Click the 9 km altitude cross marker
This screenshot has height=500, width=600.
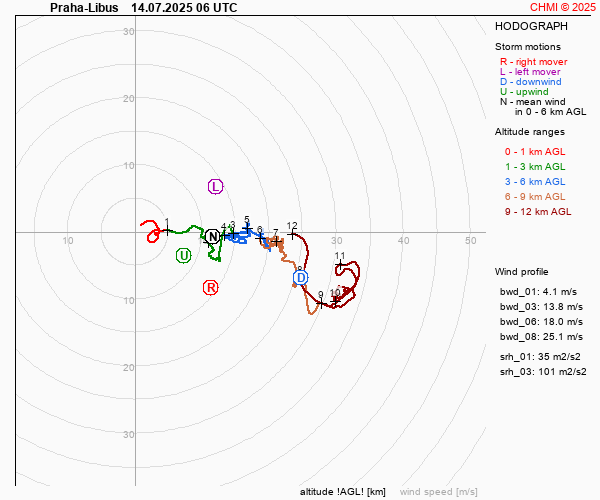321,304
